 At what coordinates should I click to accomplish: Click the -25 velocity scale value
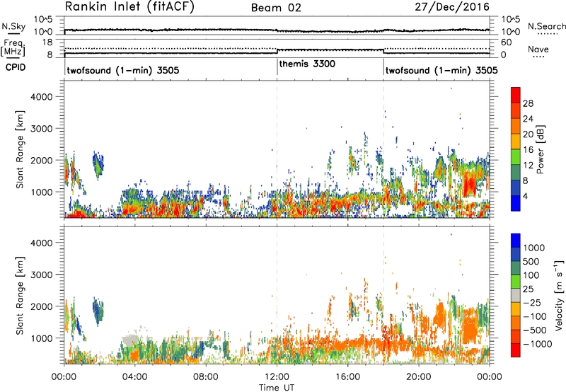pos(532,303)
